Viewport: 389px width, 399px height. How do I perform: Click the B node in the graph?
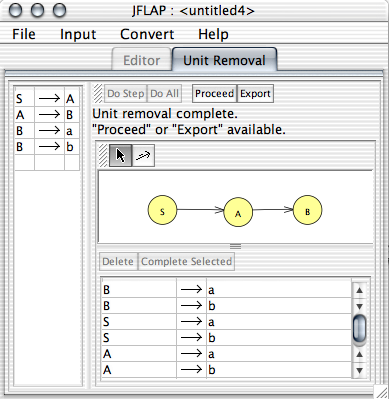pyautogui.click(x=307, y=210)
